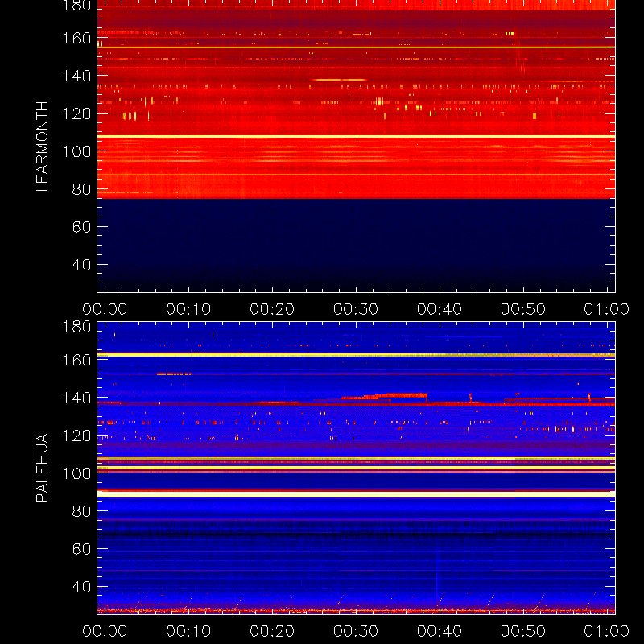
Task: Click the 100 frequency label on Learmonth axis
Action: coord(76,151)
